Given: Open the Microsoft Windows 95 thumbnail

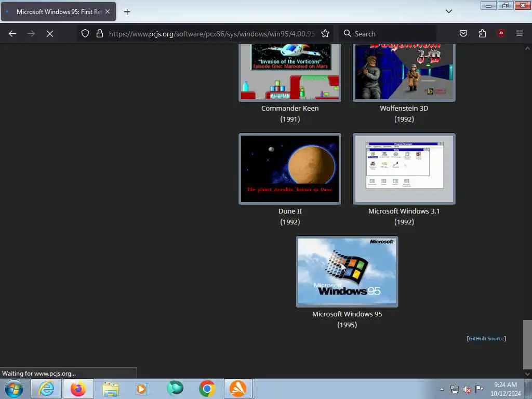Looking at the screenshot, I should point(347,272).
